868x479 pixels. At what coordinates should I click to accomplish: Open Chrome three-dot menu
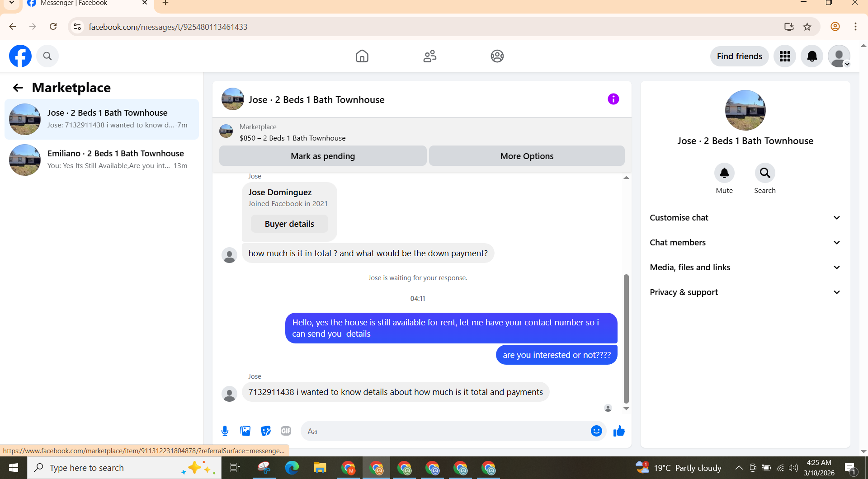(x=855, y=27)
